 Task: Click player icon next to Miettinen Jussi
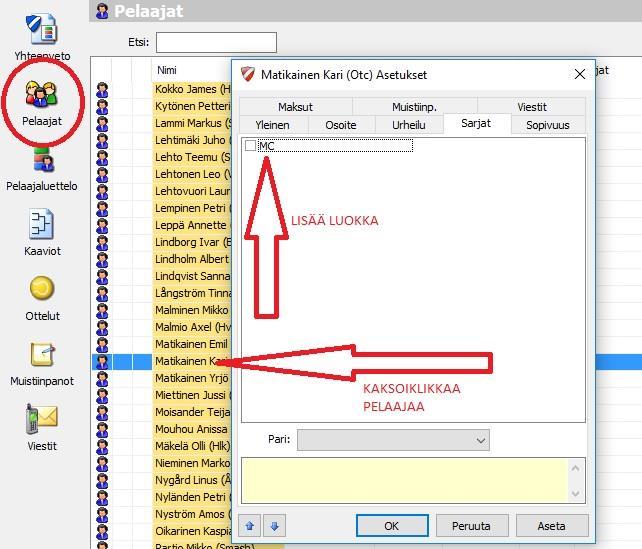[x=102, y=395]
